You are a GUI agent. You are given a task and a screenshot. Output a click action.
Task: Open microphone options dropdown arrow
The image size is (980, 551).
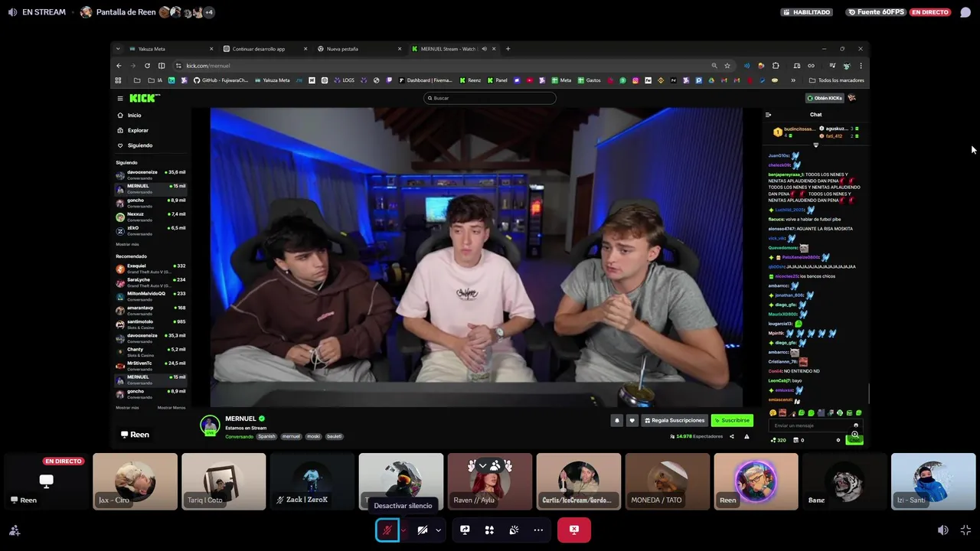(403, 530)
